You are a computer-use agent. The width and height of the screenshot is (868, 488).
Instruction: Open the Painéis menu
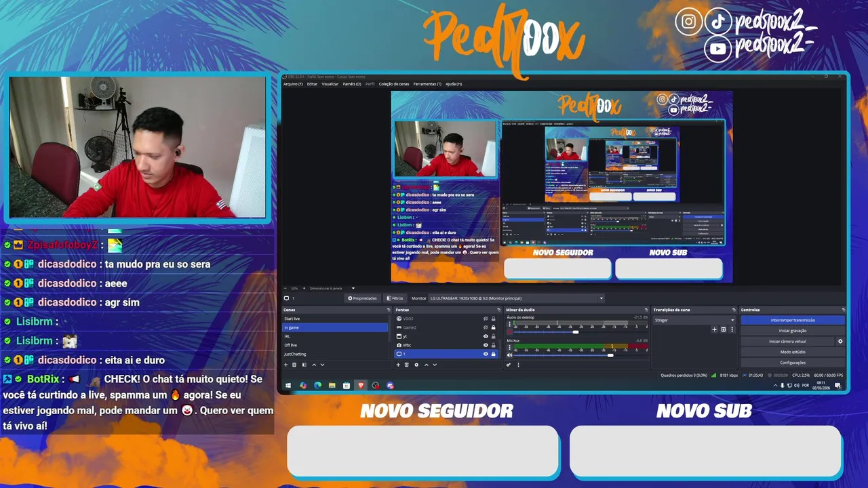[352, 84]
